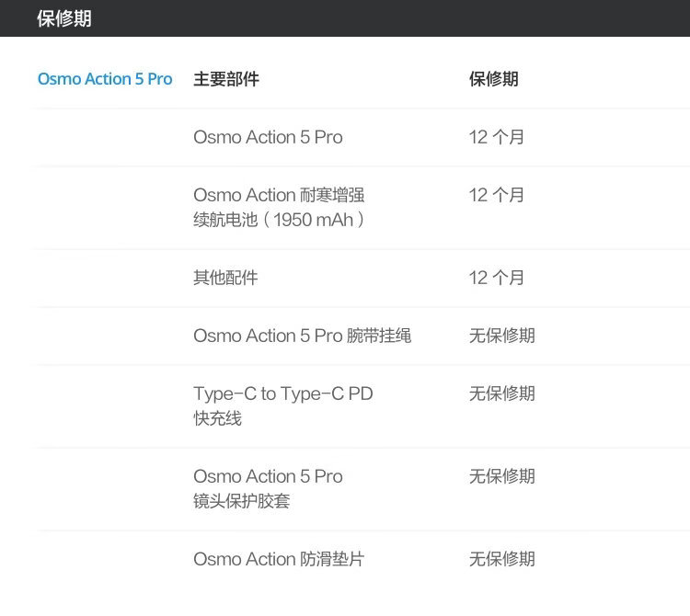
Task: Click the 保修期 title in the dark header bar
Action: (x=64, y=18)
